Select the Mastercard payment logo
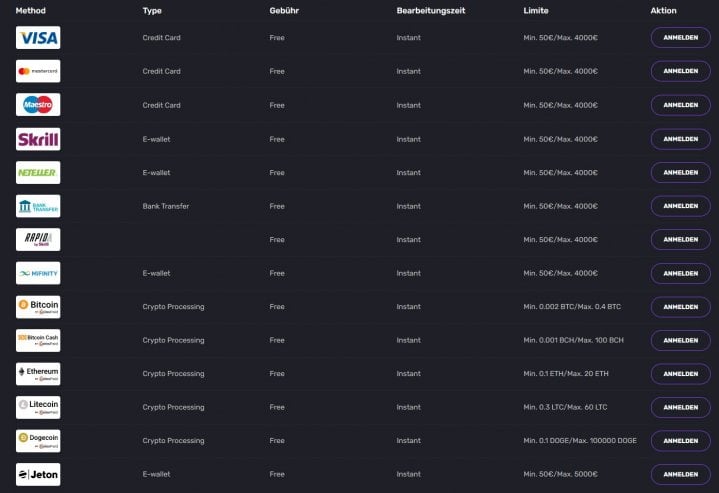This screenshot has width=719, height=493. (x=38, y=71)
